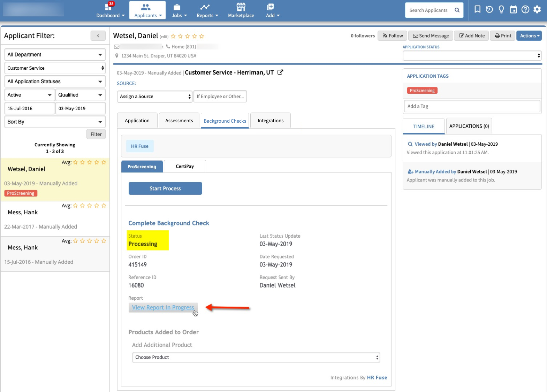Click the Send Message button
Viewport: 547px width, 392px height.
(431, 36)
